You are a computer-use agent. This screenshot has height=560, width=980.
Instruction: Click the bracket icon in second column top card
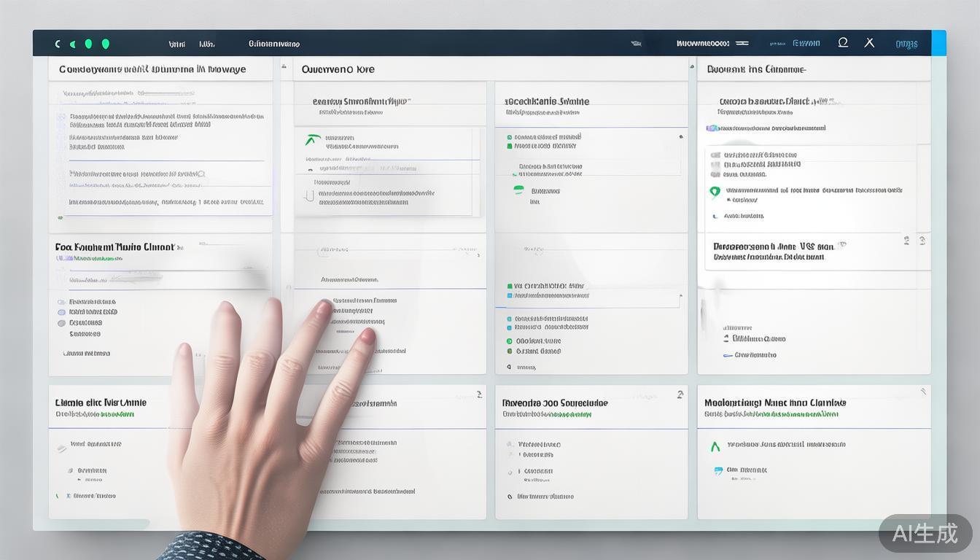click(x=308, y=195)
